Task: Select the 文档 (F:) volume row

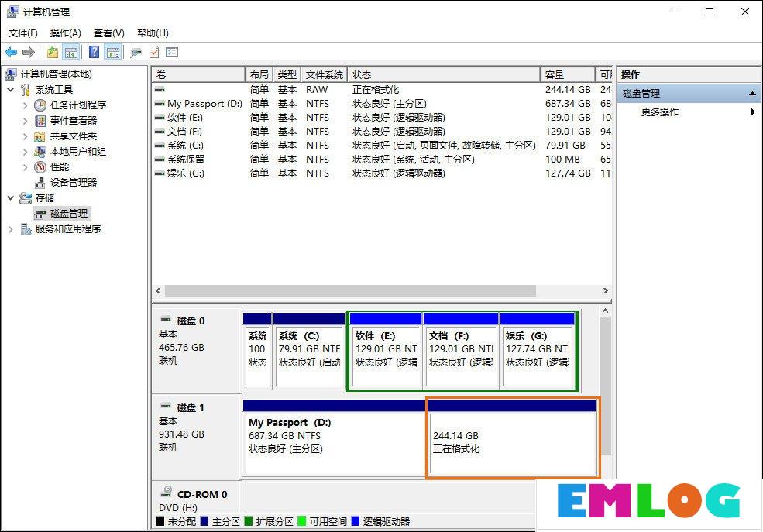Action: [382, 132]
